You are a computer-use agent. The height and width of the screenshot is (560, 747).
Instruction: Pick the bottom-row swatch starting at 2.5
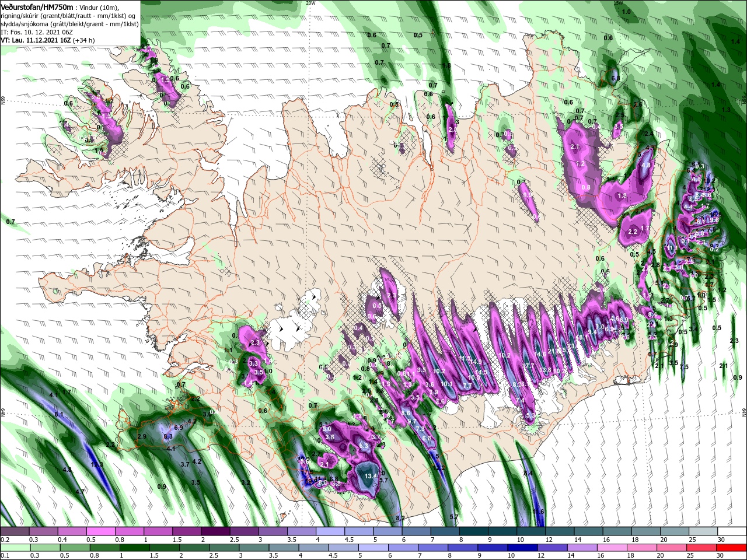click(x=224, y=548)
